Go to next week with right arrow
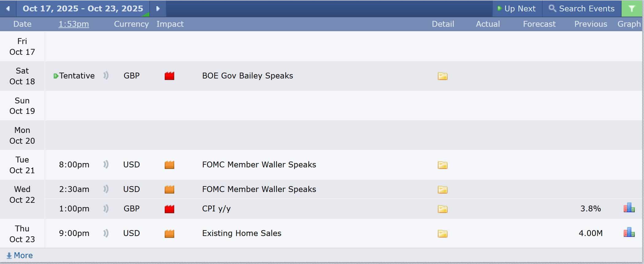Screen dimensions: 644x264 158,9
